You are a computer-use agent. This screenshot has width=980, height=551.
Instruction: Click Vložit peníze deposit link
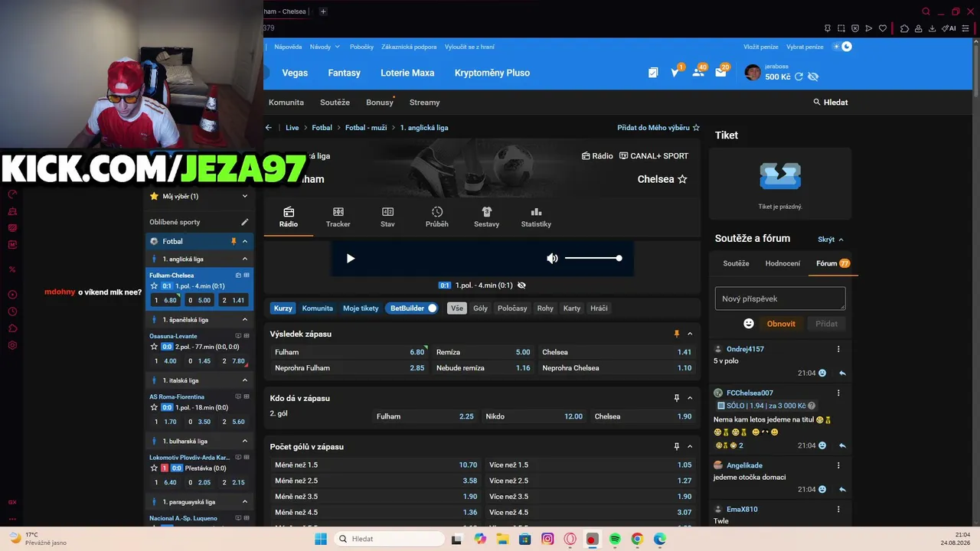(x=762, y=47)
